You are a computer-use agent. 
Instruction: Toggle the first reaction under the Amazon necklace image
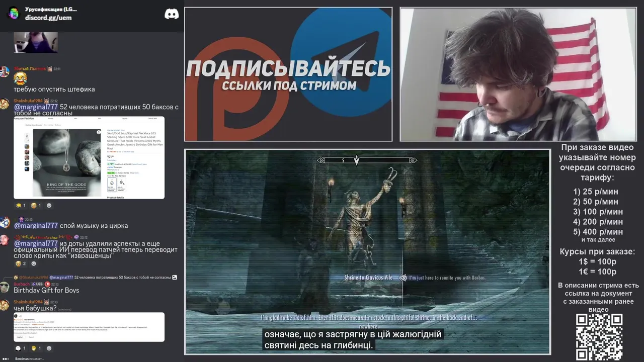point(20,206)
